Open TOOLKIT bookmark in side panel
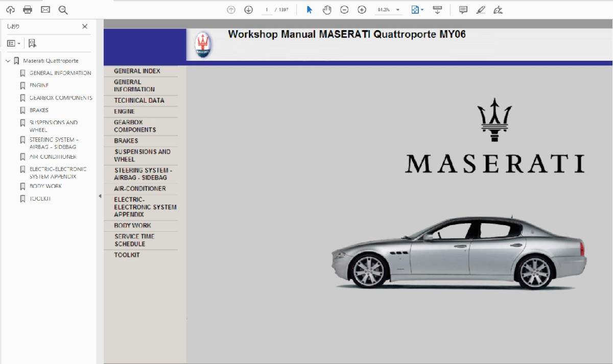This screenshot has width=613, height=364. (x=40, y=199)
